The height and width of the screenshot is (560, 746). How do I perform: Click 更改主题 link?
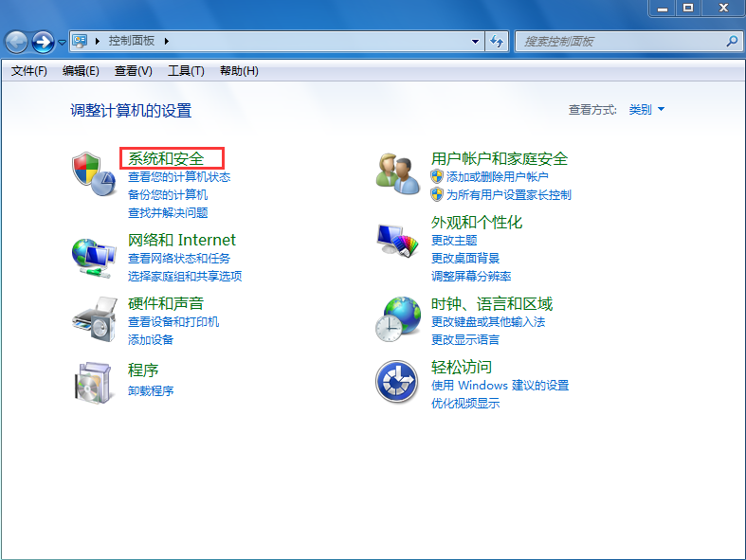point(454,241)
